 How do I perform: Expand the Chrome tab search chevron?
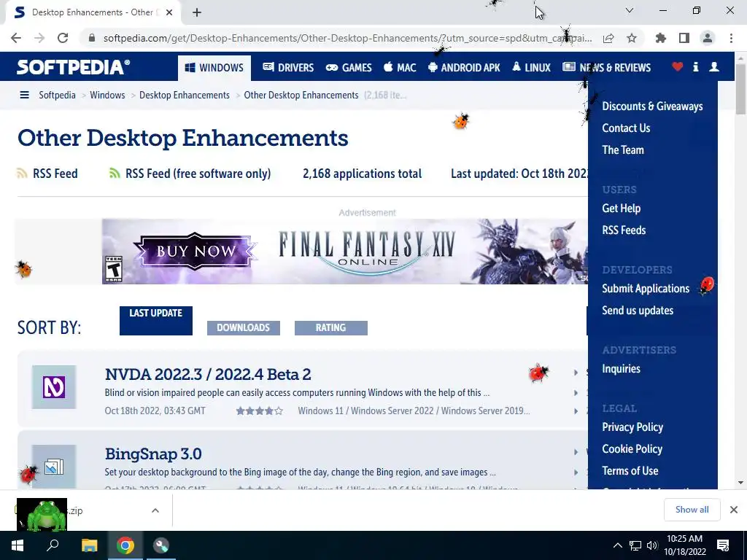(x=630, y=10)
